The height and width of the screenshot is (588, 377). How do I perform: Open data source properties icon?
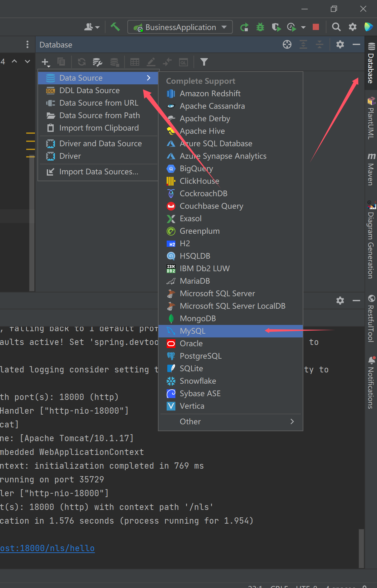pos(98,62)
